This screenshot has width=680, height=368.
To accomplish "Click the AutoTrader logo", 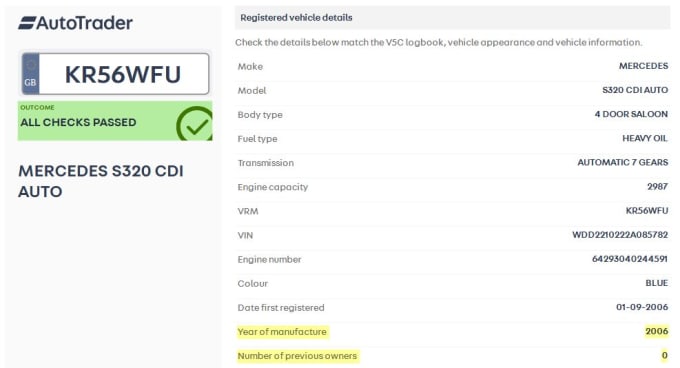I will coord(75,23).
